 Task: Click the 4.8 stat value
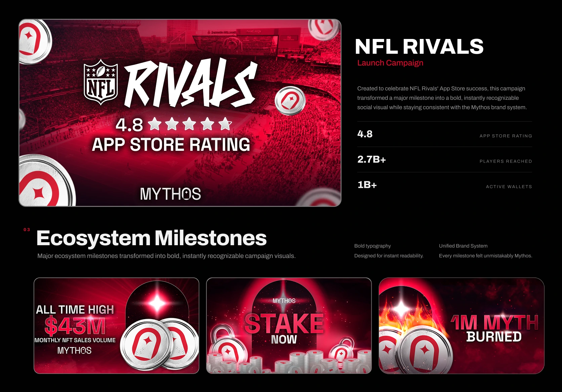pyautogui.click(x=365, y=134)
